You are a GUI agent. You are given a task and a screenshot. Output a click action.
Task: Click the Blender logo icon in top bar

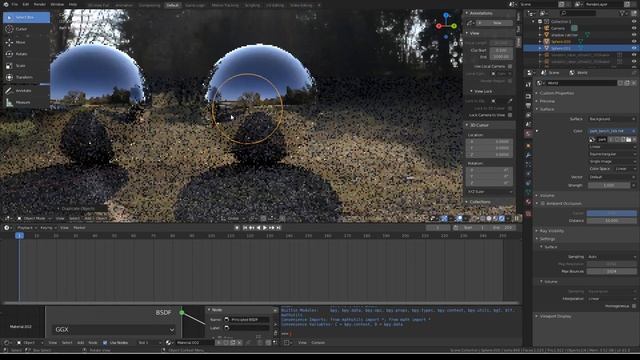pos(5,4)
